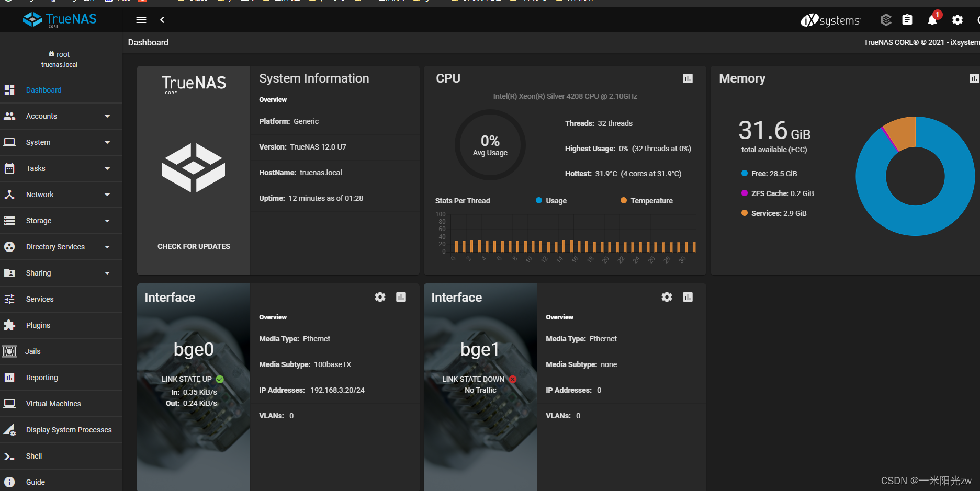
Task: Click the Virtual Machines monitor icon
Action: pyautogui.click(x=9, y=404)
